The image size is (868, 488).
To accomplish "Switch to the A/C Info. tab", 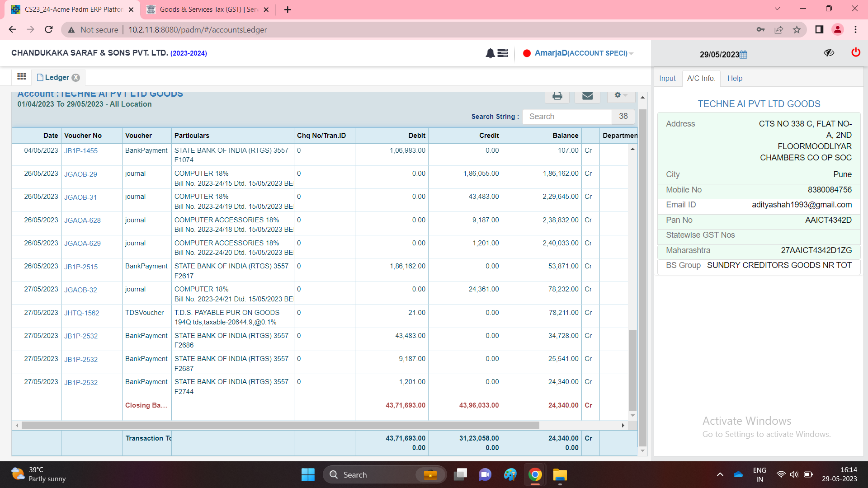I will click(701, 78).
